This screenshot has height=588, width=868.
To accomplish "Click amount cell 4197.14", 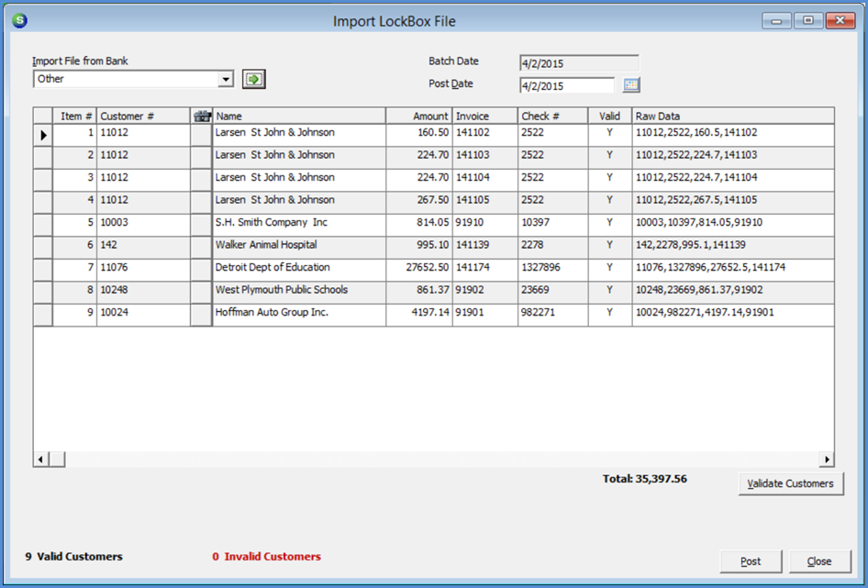I will (x=419, y=315).
